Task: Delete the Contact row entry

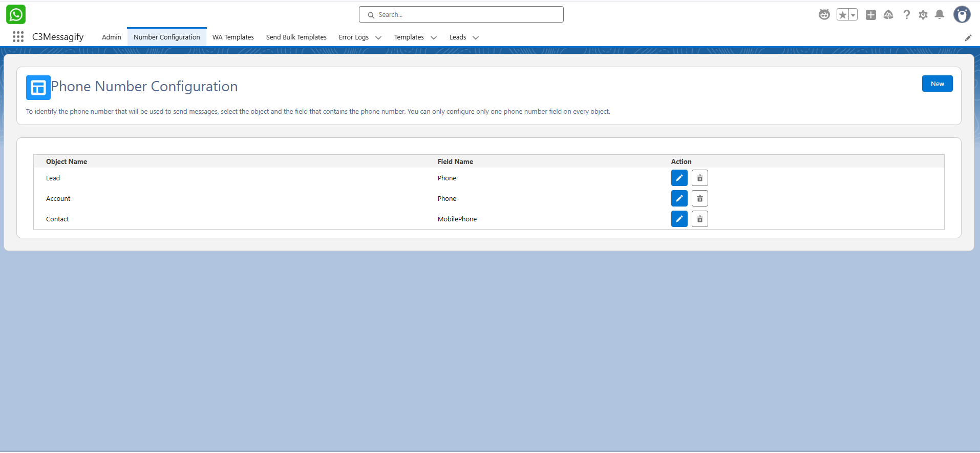Action: (699, 219)
